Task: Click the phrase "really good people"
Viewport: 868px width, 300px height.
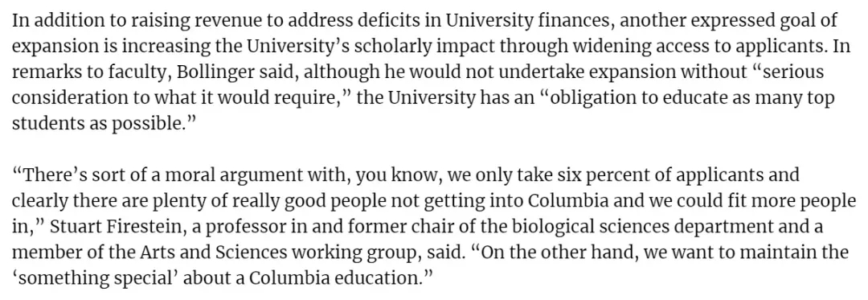Action: (x=240, y=202)
